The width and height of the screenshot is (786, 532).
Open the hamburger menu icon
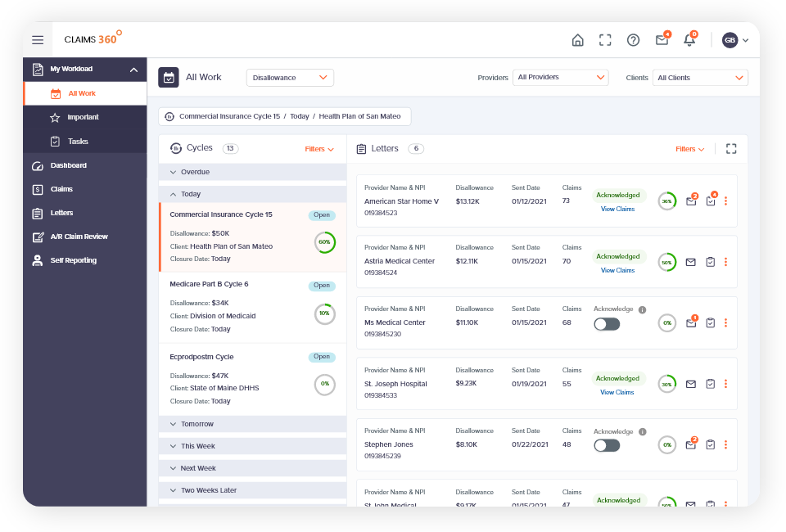(x=38, y=40)
